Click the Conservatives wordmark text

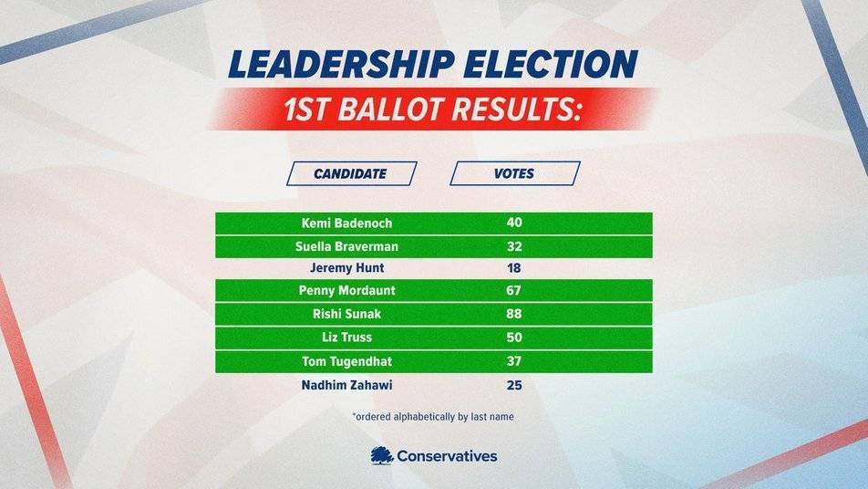coord(448,456)
